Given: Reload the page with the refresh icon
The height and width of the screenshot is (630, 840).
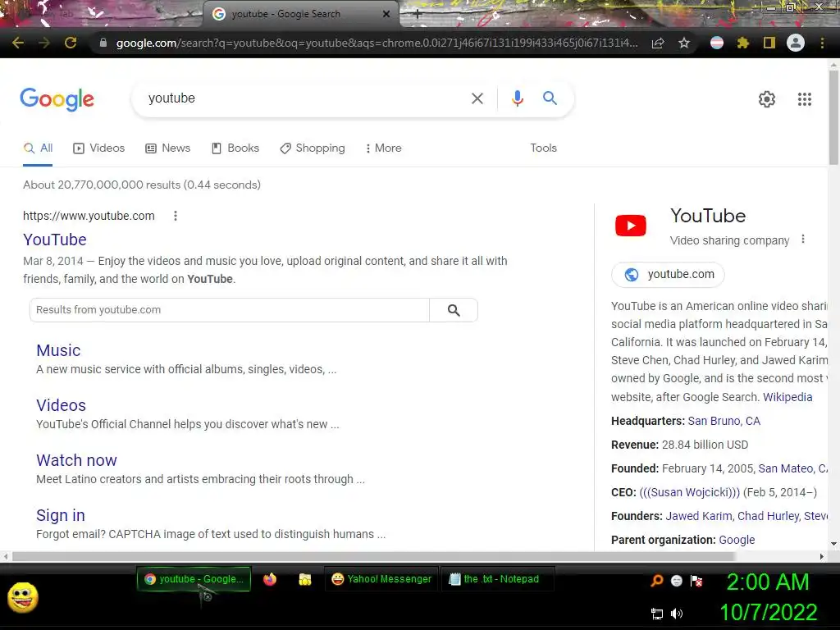Looking at the screenshot, I should pyautogui.click(x=71, y=43).
